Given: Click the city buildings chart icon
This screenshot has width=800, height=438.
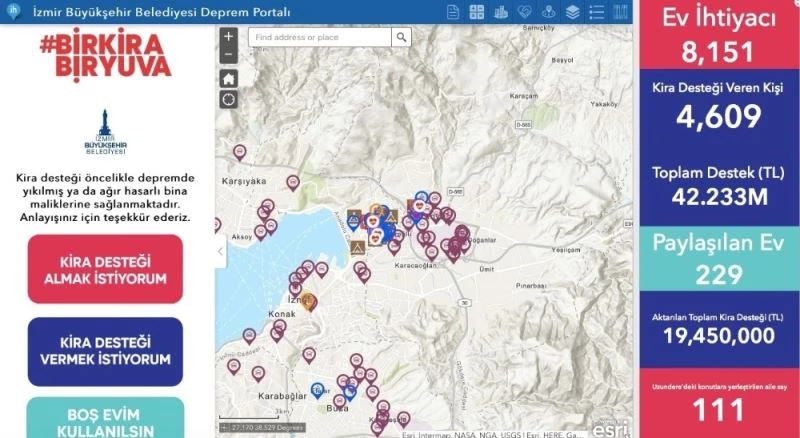Looking at the screenshot, I should tap(500, 12).
